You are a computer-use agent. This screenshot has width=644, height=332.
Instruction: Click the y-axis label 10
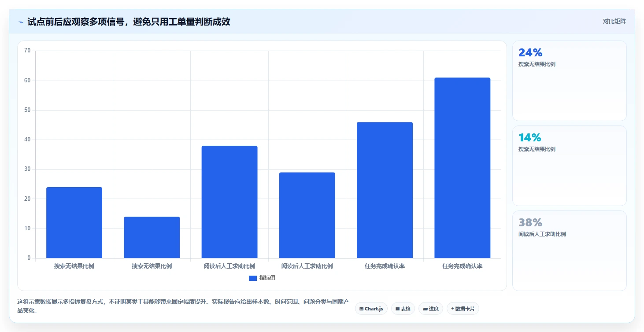coord(27,229)
